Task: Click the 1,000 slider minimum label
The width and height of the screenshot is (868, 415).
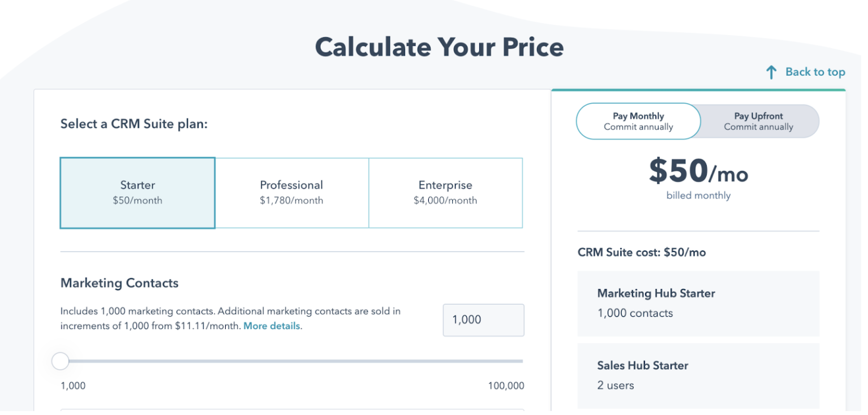Action: pos(73,386)
